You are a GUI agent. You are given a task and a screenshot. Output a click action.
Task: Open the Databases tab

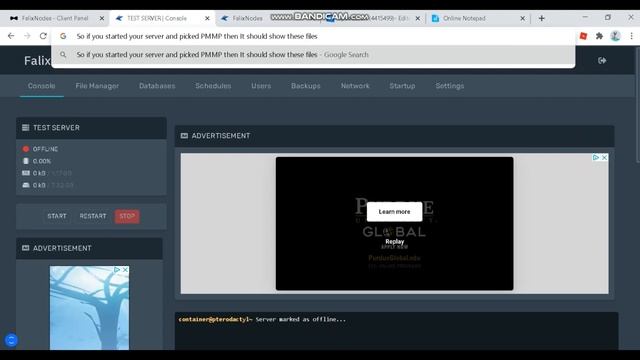[157, 86]
